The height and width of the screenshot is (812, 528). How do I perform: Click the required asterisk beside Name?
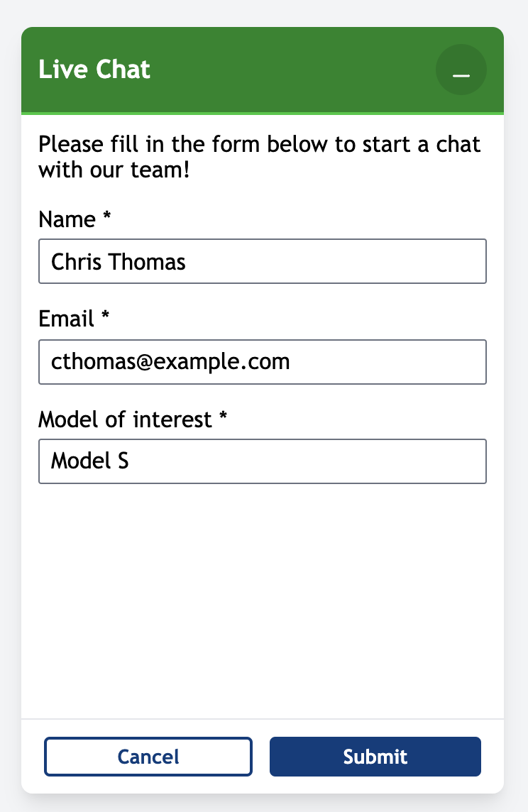tap(107, 217)
